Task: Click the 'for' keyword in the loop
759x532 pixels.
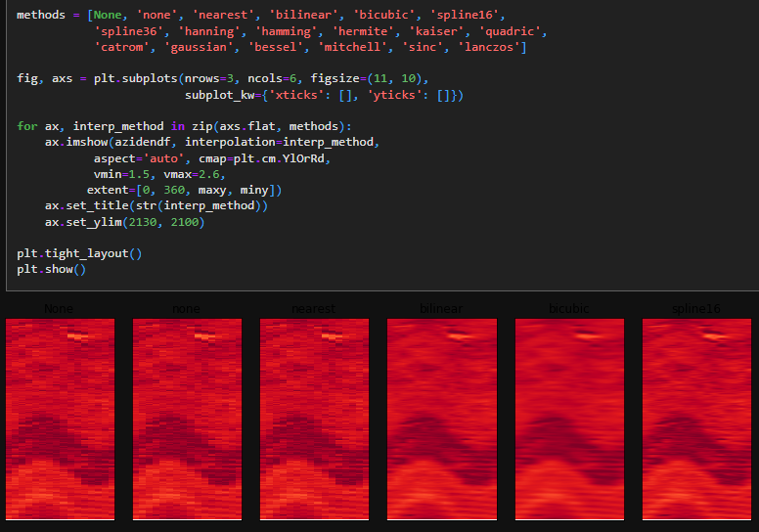Action: click(27, 126)
